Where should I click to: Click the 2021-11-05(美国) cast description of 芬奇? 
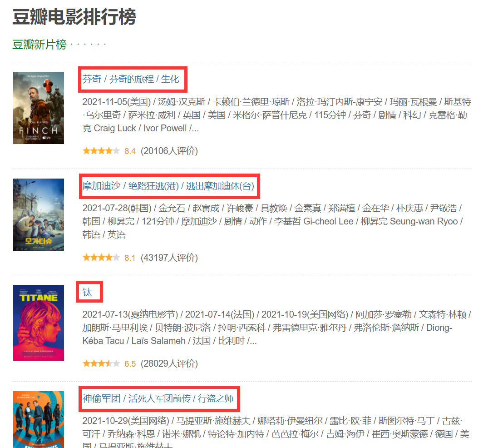pos(276,115)
